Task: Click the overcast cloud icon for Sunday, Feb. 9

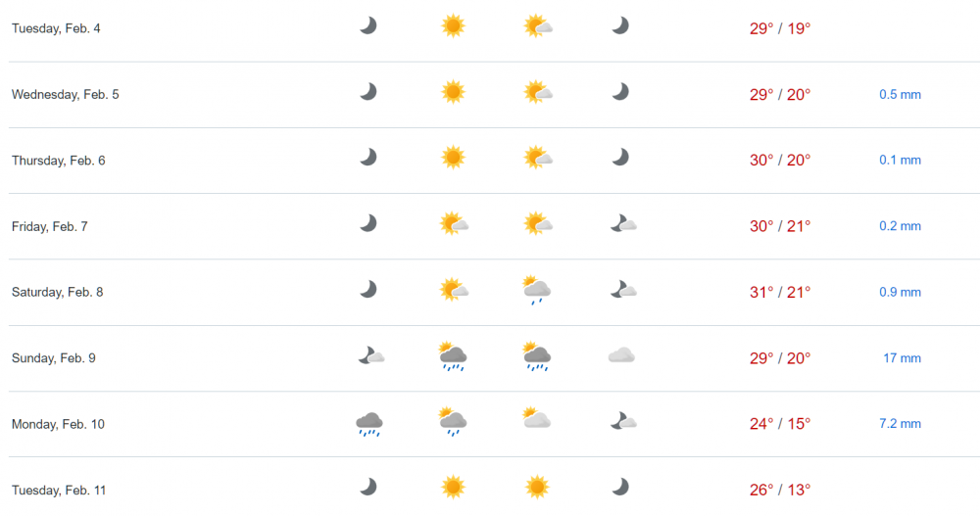Action: pos(621,355)
